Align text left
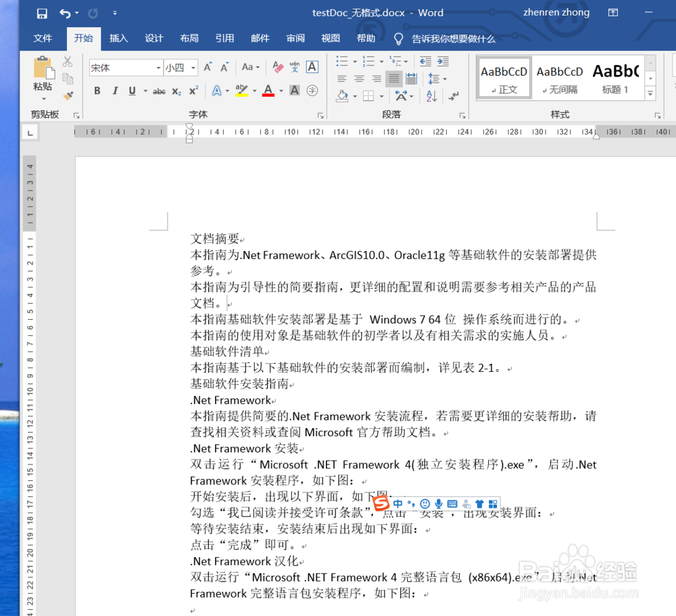Screen dimensions: 676x616 [342, 78]
